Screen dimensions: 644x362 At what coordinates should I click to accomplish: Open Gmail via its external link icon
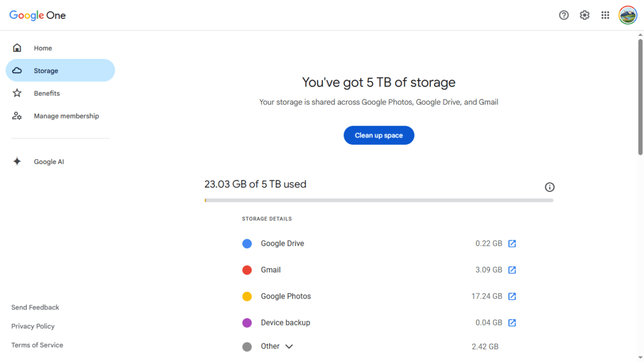pyautogui.click(x=511, y=270)
